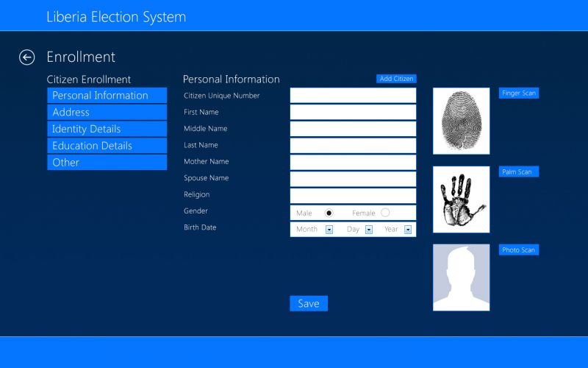
Task: Open the birth Day dropdown
Action: (369, 230)
